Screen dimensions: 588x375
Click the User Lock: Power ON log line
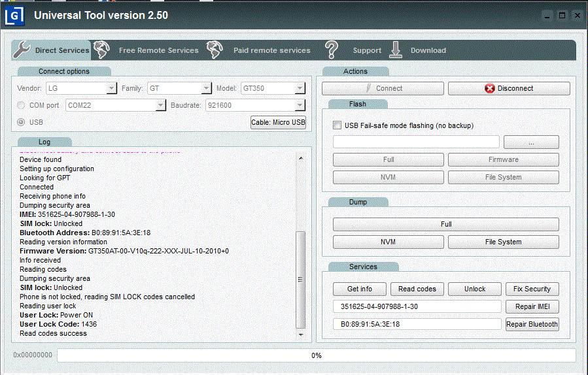point(56,315)
